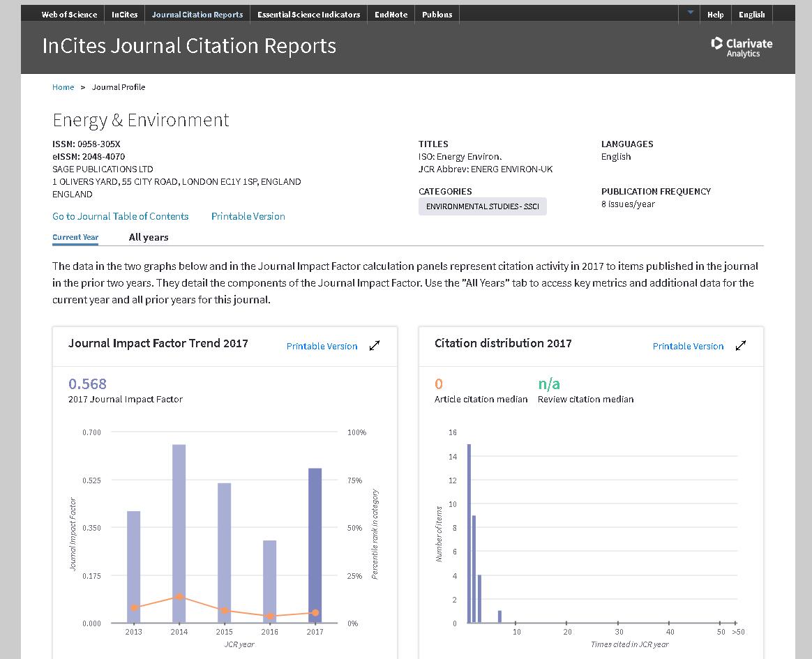The image size is (812, 659).
Task: Switch to the All years tab
Action: click(x=149, y=237)
